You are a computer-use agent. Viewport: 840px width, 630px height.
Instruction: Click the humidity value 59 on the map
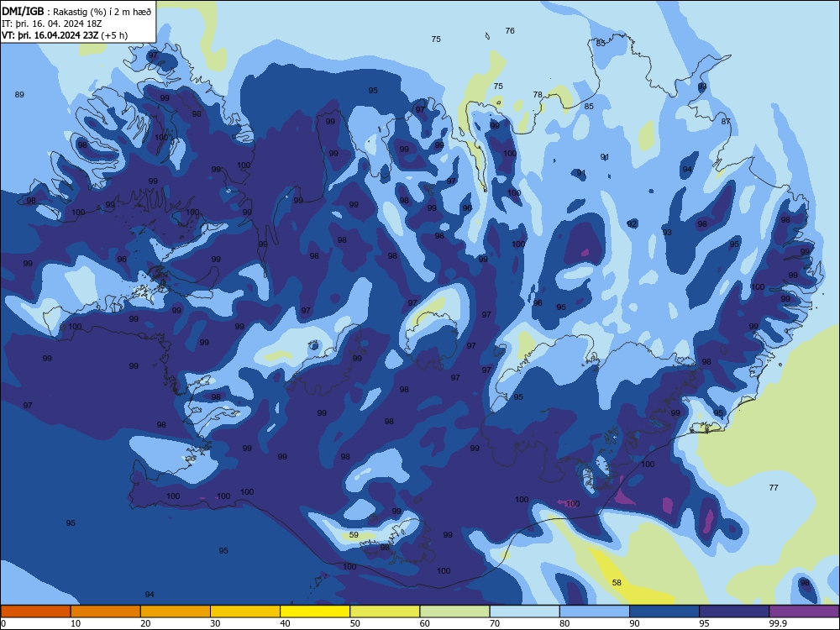tap(354, 534)
